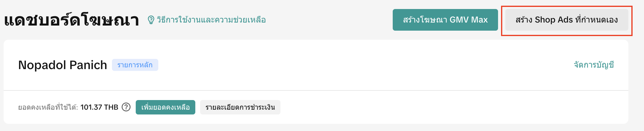View usage instructions and help
This screenshot has height=131, width=644.
point(211,20)
